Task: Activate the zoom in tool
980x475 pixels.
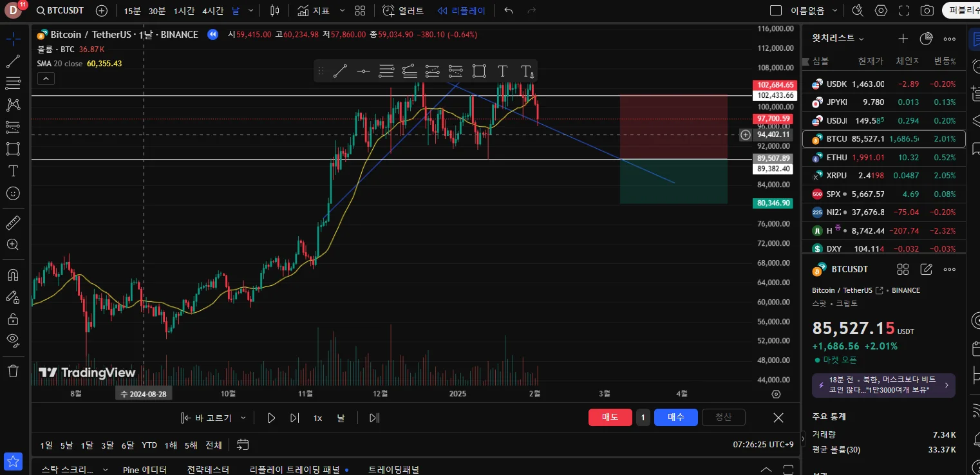Action: [x=13, y=245]
